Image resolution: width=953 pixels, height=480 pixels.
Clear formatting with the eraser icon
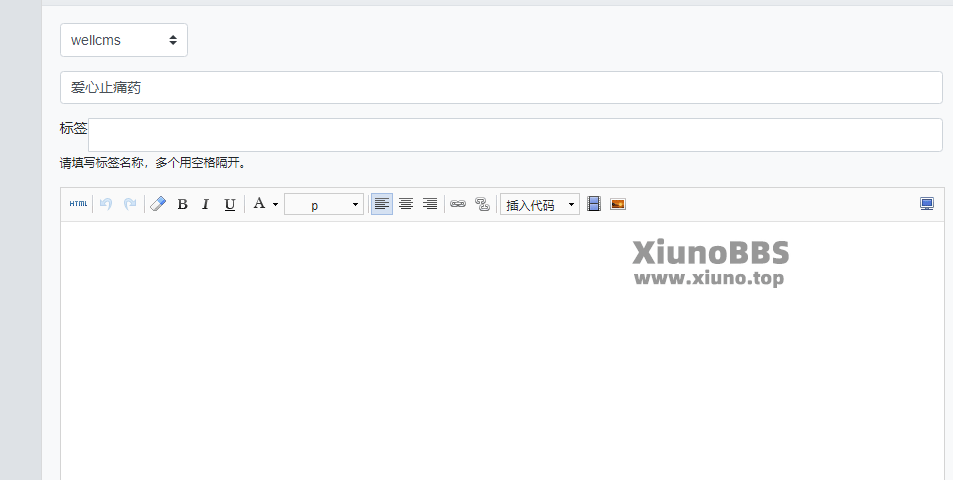(x=158, y=204)
